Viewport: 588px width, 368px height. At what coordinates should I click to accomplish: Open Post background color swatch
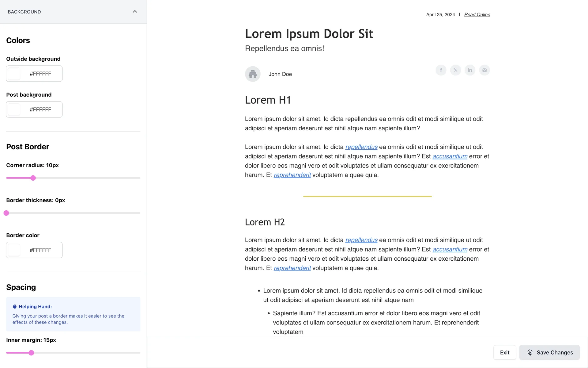pos(14,109)
